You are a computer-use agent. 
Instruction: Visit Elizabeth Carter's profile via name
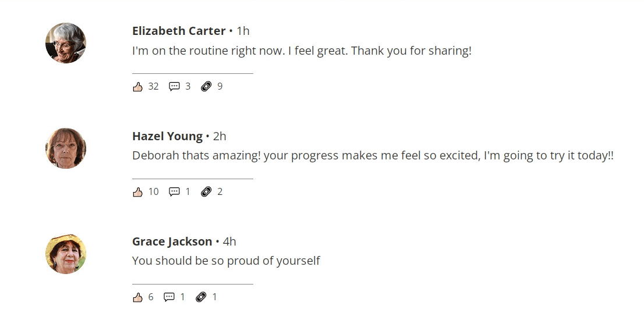click(179, 31)
